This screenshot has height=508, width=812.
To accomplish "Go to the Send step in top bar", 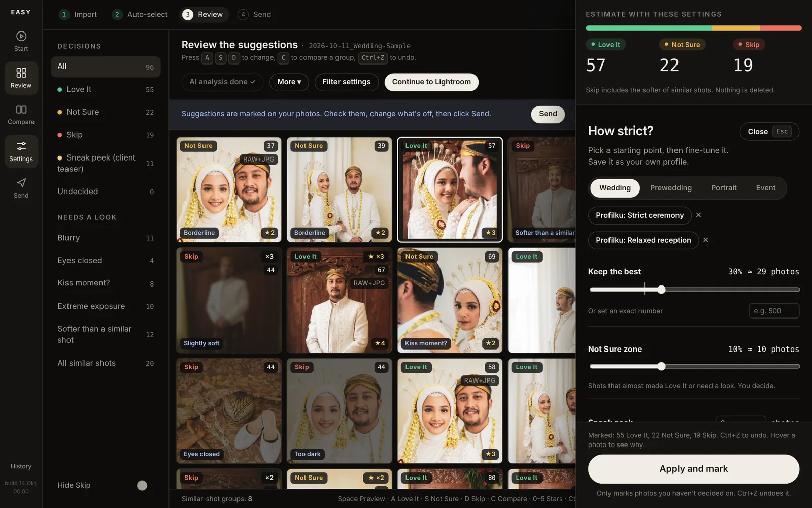I will [x=255, y=14].
